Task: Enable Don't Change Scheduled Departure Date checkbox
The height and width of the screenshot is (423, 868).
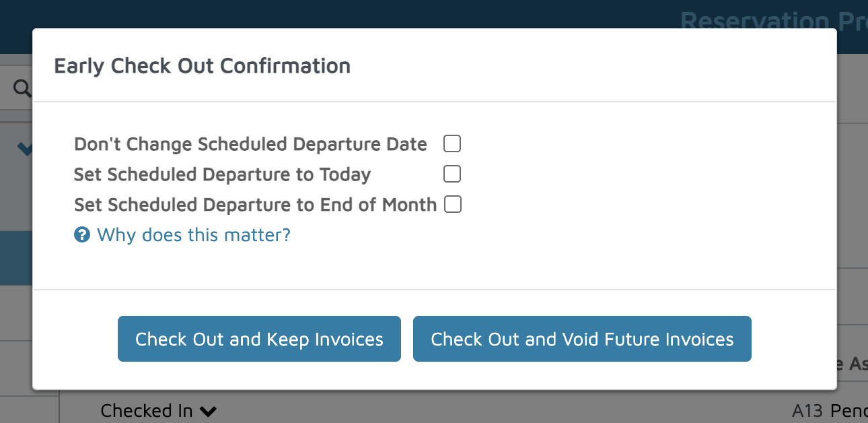Action: [452, 143]
